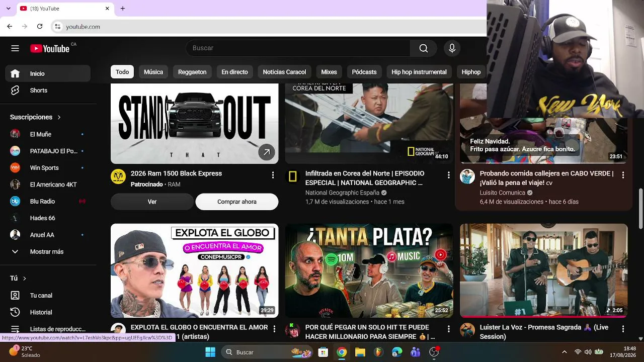Filter by the Reggaeton chip

coord(192,72)
